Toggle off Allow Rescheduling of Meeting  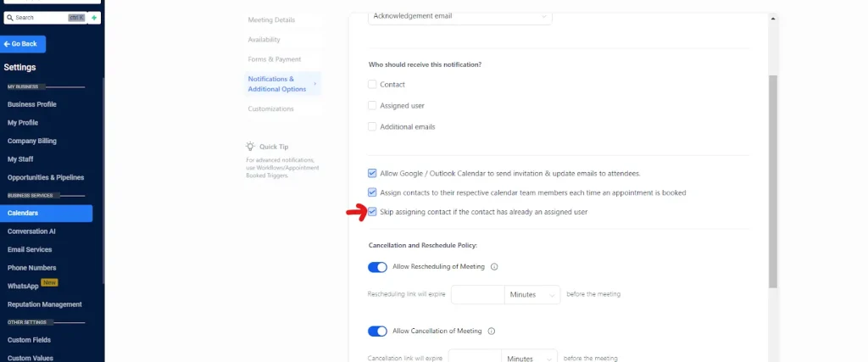pyautogui.click(x=377, y=267)
